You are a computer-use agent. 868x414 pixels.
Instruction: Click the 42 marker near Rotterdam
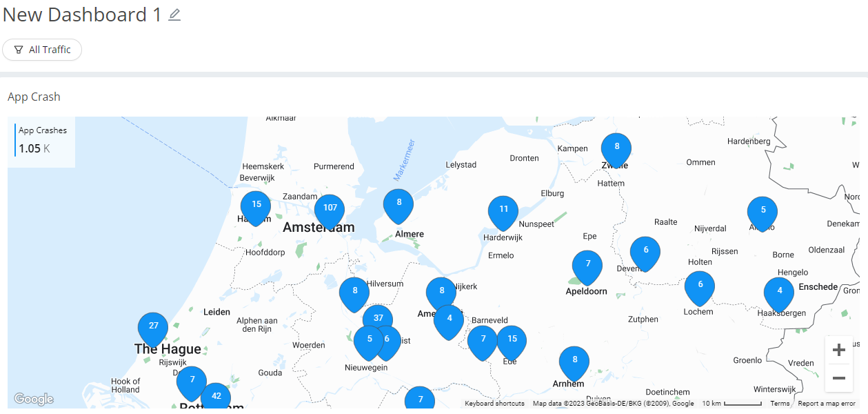pyautogui.click(x=216, y=397)
